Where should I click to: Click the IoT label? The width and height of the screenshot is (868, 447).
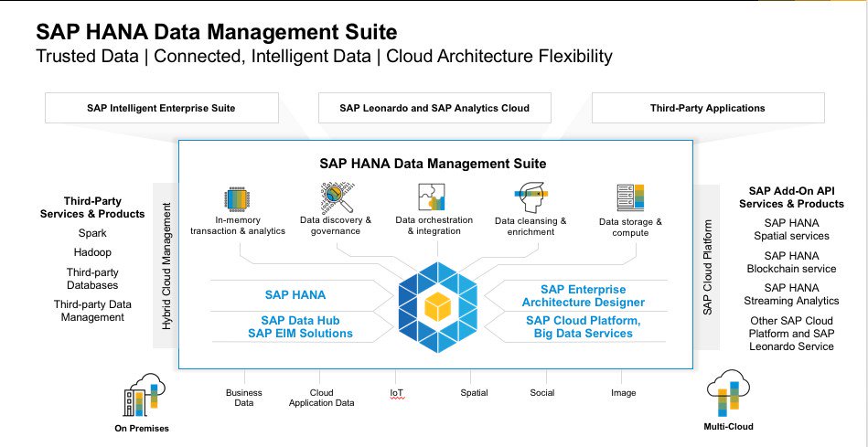click(396, 393)
